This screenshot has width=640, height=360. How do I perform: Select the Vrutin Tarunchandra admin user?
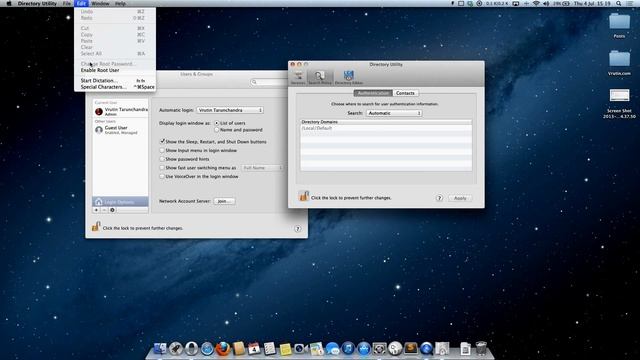[120, 111]
